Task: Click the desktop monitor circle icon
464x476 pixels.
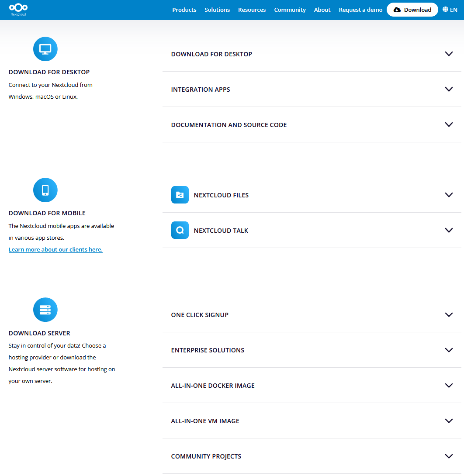Action: pyautogui.click(x=45, y=49)
